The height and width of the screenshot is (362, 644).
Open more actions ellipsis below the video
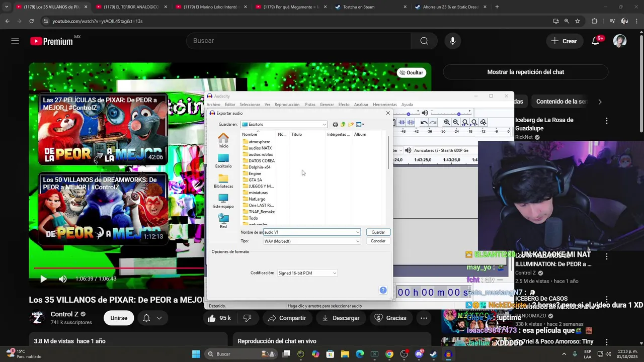click(x=424, y=318)
